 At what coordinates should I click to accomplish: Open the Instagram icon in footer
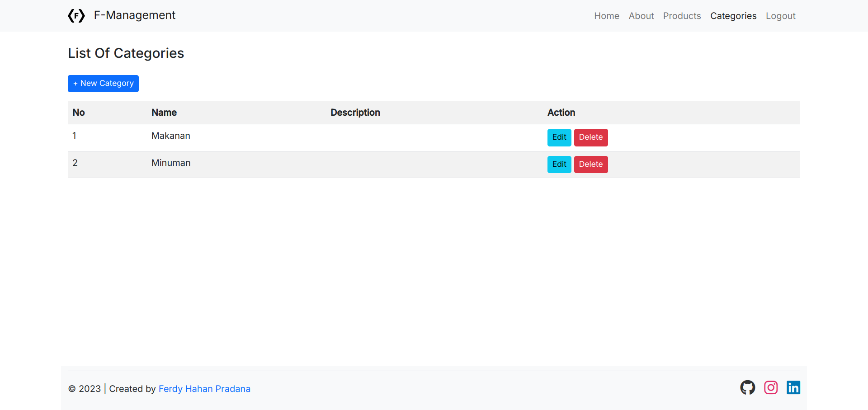pyautogui.click(x=771, y=387)
